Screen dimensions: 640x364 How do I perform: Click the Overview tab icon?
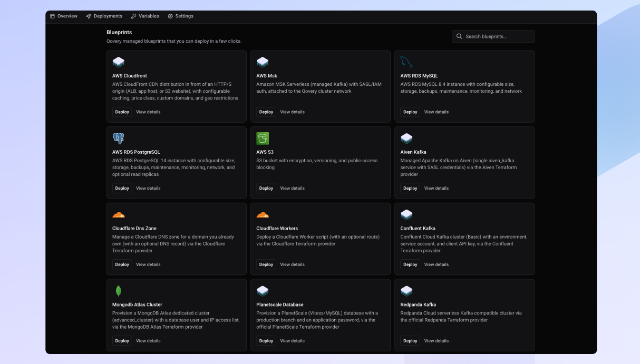pyautogui.click(x=53, y=16)
